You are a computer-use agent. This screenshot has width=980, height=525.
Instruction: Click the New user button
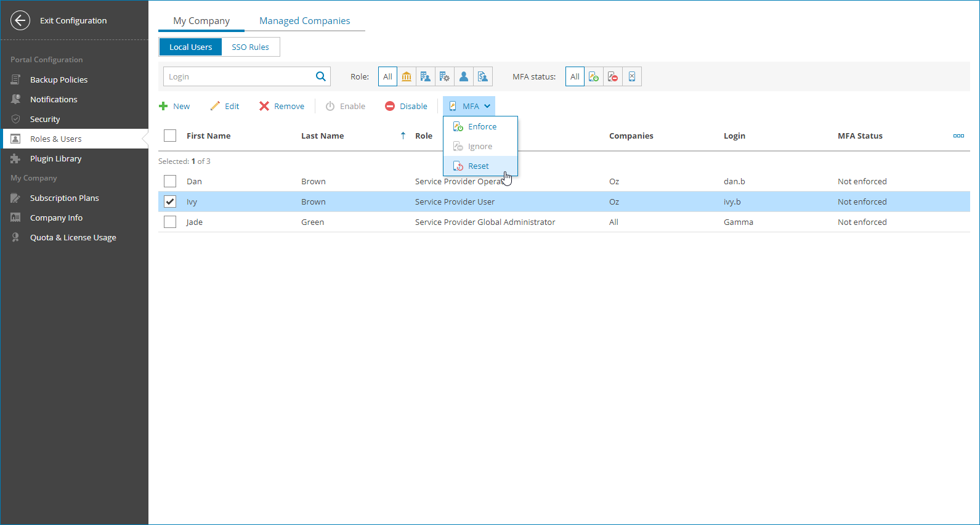coord(174,106)
